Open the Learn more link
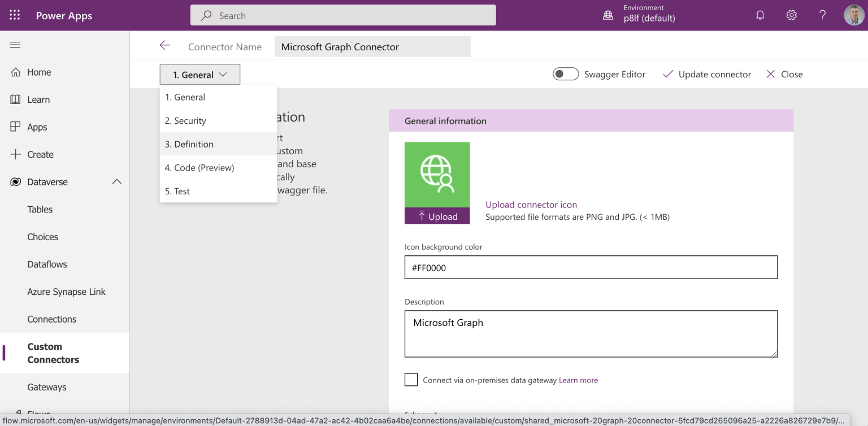 click(x=578, y=380)
